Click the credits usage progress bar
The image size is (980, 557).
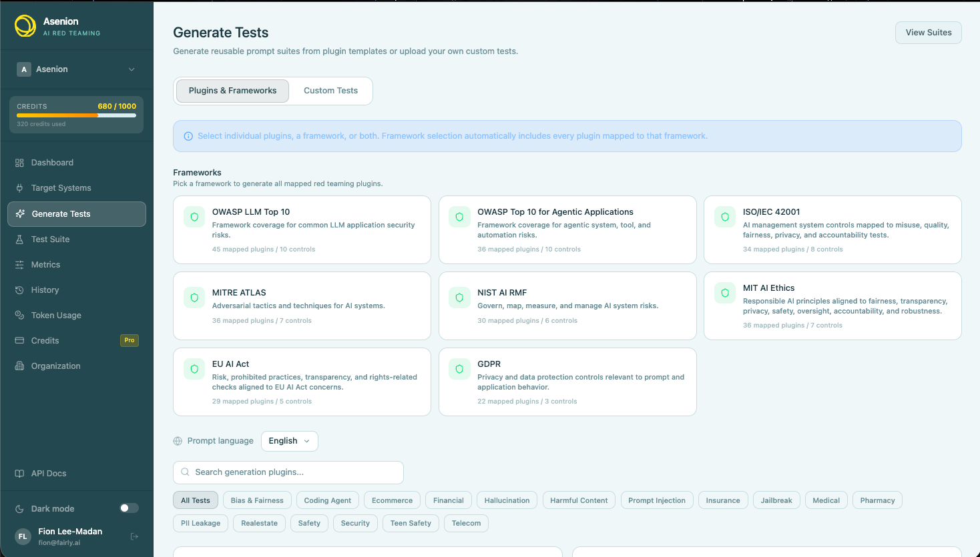click(77, 115)
